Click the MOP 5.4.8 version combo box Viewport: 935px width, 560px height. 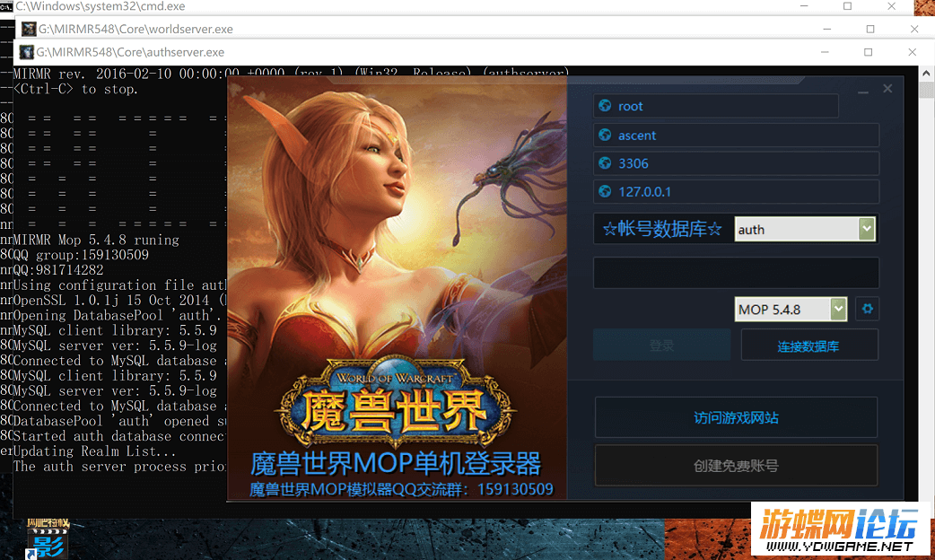tap(791, 309)
